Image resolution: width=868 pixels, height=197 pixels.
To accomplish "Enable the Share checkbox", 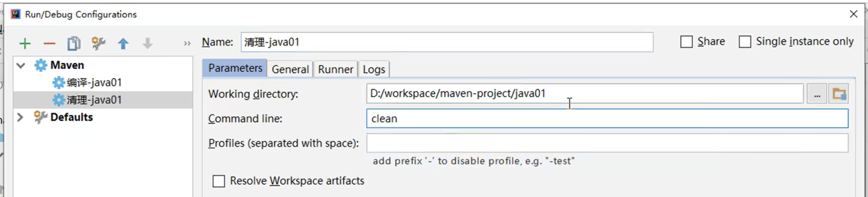I will (686, 42).
